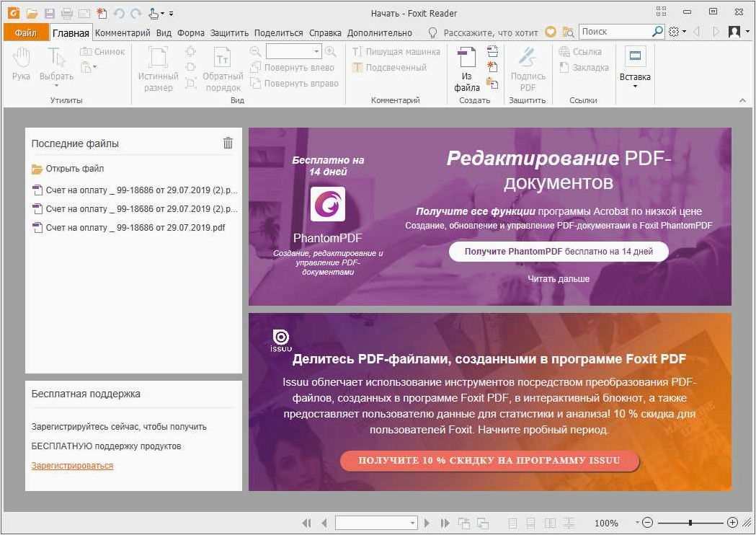The height and width of the screenshot is (535, 756).
Task: Click the Redo arrow icon
Action: point(136,14)
